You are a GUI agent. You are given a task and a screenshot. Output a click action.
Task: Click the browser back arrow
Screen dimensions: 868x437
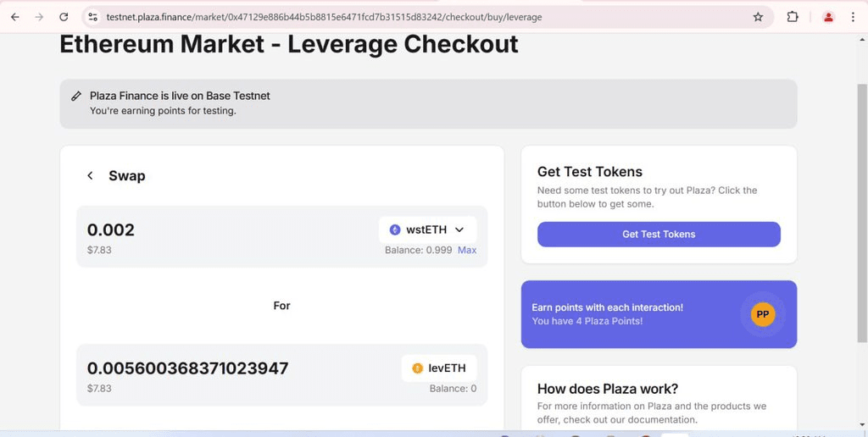(x=14, y=17)
